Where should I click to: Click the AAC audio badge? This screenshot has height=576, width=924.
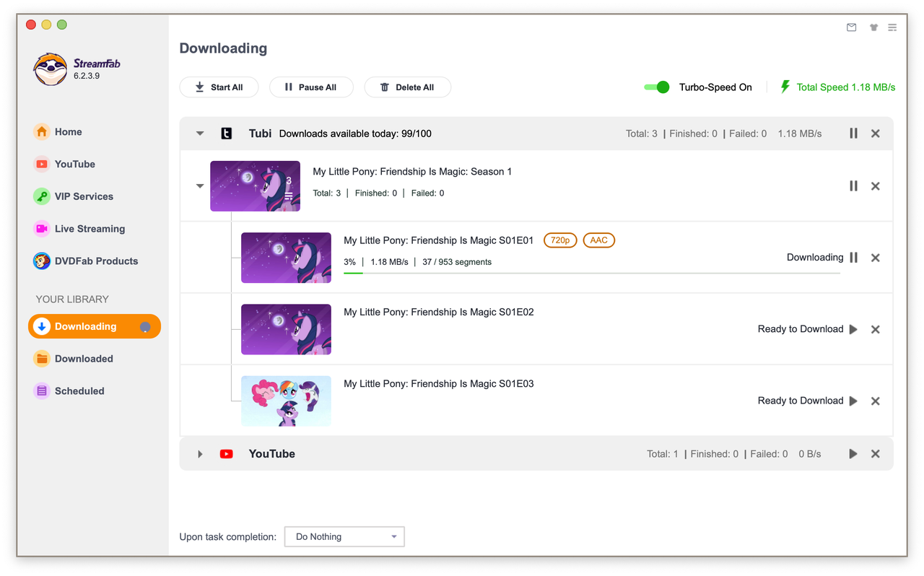(598, 240)
